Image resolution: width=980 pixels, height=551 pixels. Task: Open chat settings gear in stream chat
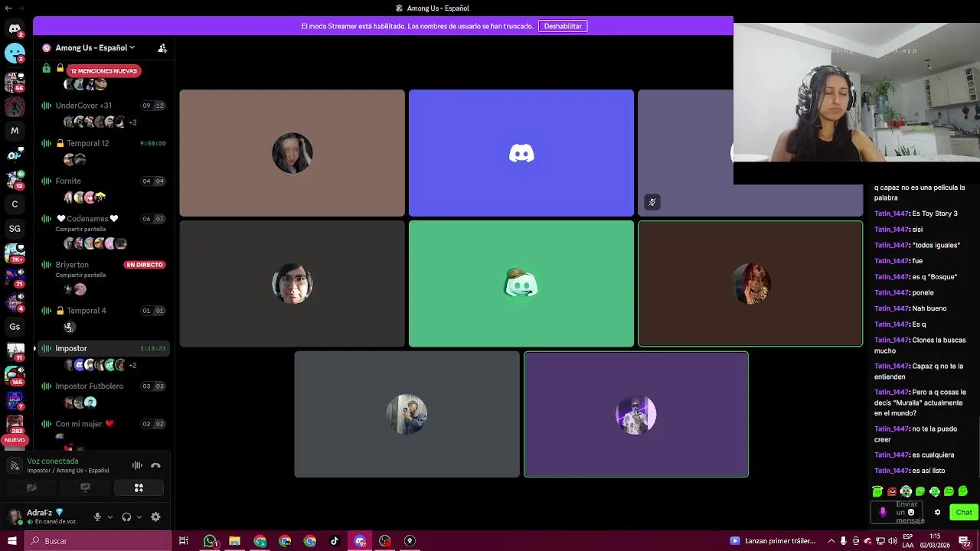937,513
